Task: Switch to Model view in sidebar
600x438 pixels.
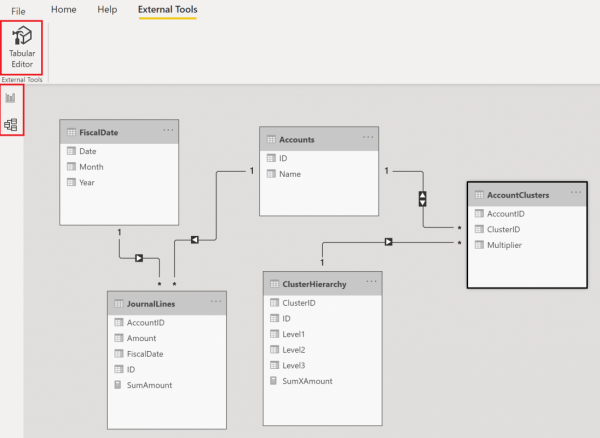Action: (x=11, y=124)
